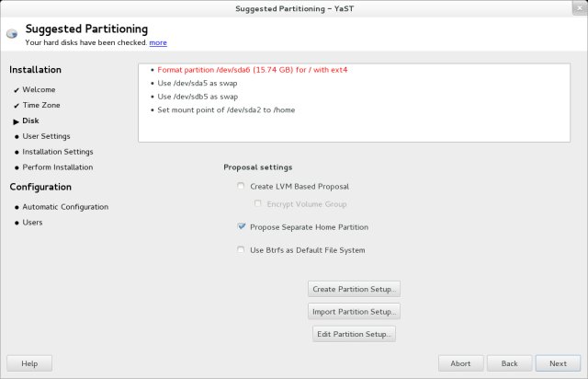588x379 pixels.
Task: Enable Create LVM Based Proposal checkbox
Action: pos(242,187)
